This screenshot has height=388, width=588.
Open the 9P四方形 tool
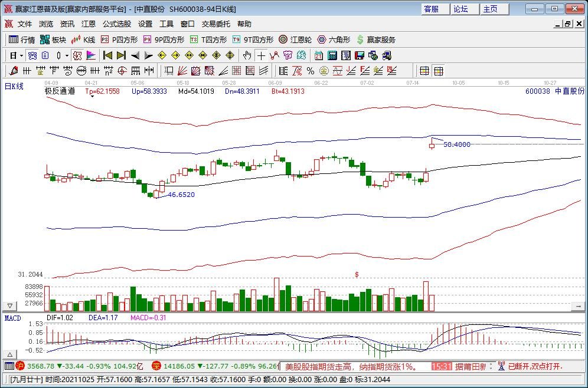click(164, 40)
